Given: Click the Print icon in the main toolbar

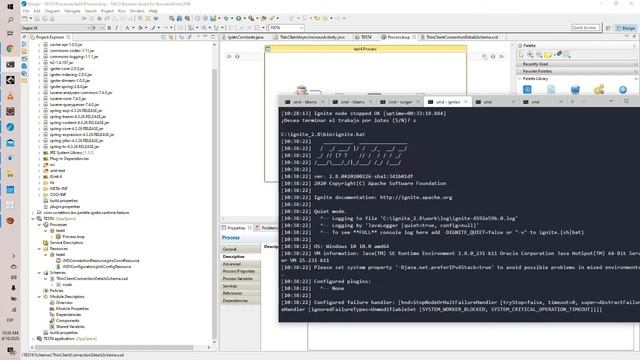Looking at the screenshot, I should (x=52, y=18).
